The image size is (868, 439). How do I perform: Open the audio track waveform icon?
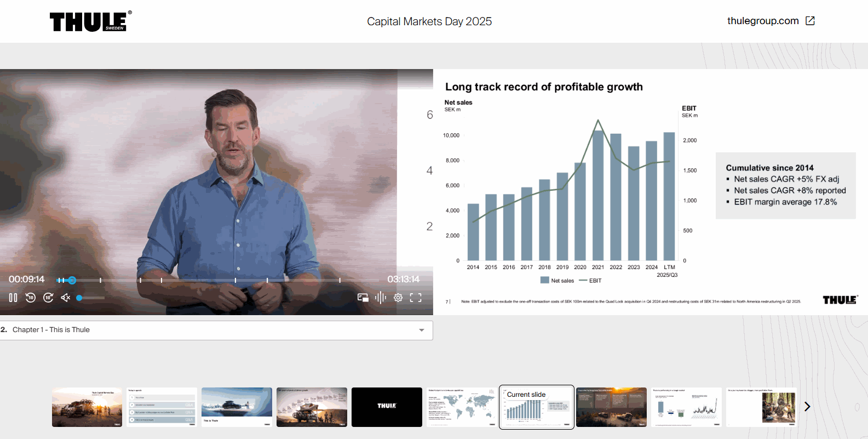(x=381, y=298)
